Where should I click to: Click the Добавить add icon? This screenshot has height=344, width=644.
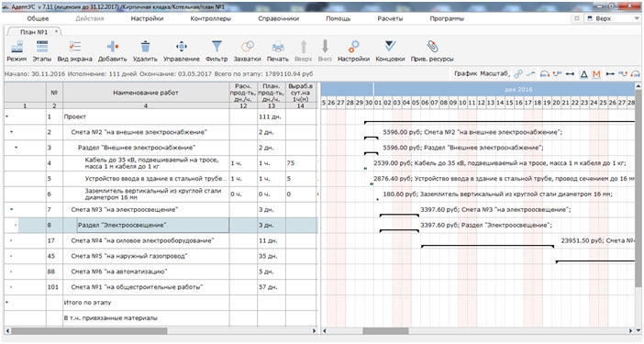pos(112,47)
